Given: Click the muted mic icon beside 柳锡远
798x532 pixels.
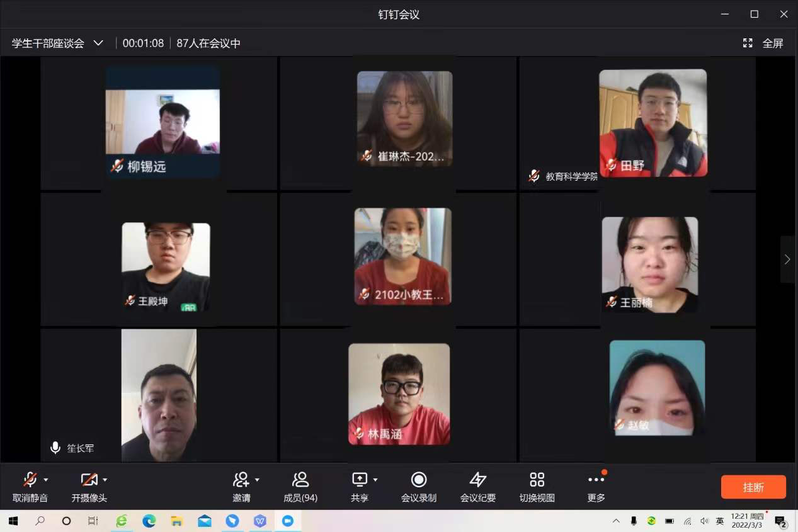Looking at the screenshot, I should tap(117, 166).
